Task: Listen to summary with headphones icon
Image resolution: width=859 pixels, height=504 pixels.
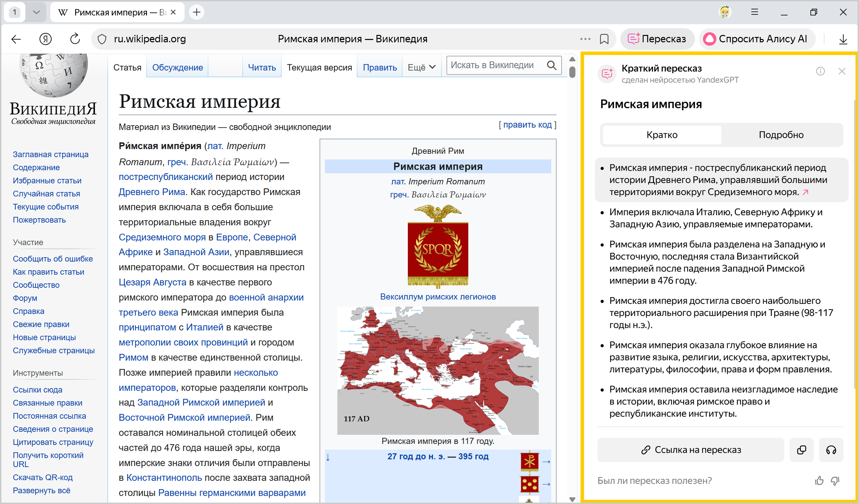Action: pos(831,450)
